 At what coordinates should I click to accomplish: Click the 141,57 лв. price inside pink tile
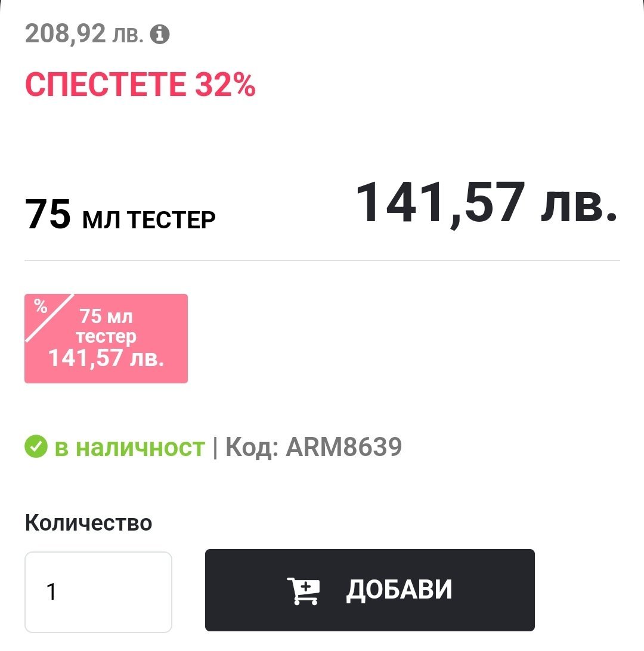[x=106, y=358]
